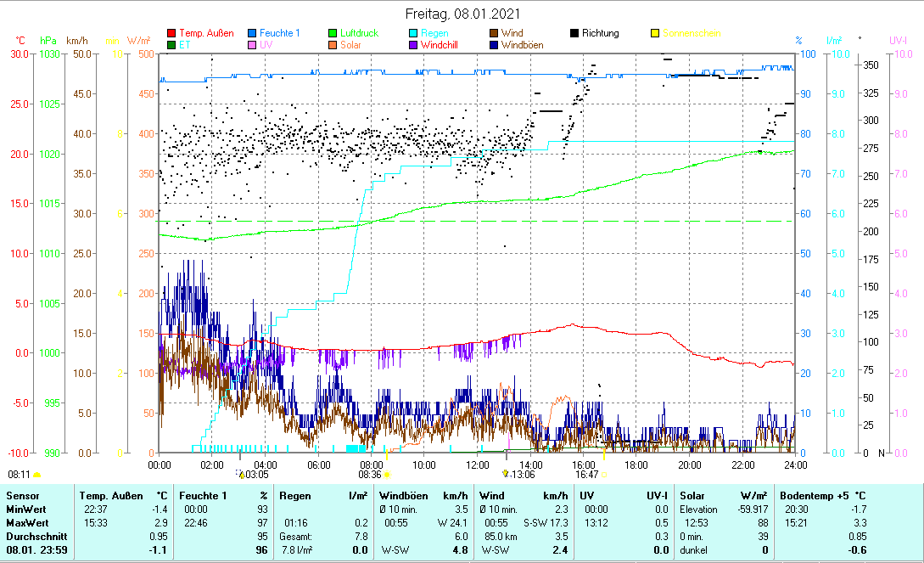The width and height of the screenshot is (924, 563).
Task: Click the yellow Sonnenschein legend square
Action: (x=655, y=34)
